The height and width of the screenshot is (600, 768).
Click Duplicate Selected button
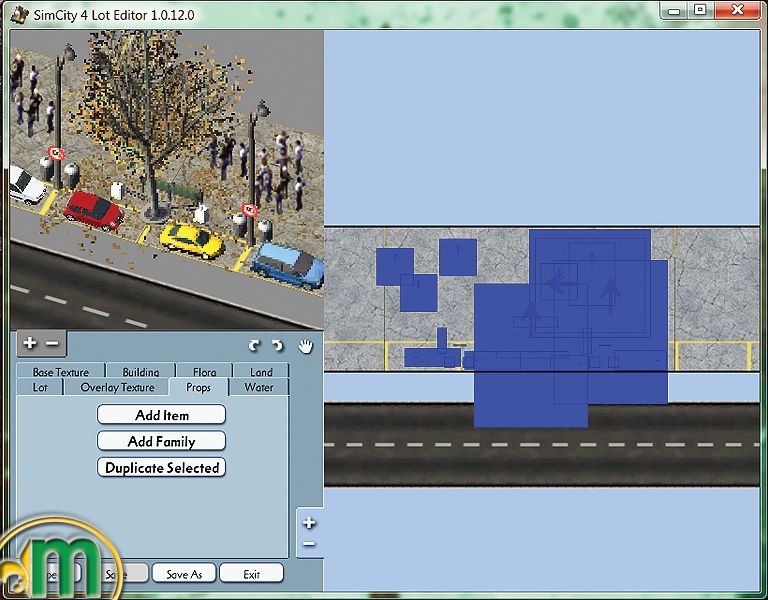[162, 467]
